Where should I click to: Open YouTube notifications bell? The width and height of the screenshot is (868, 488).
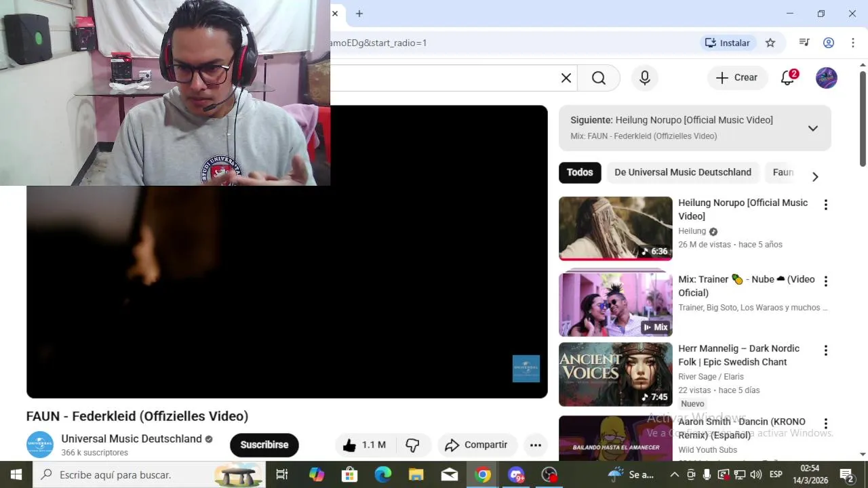click(x=788, y=78)
